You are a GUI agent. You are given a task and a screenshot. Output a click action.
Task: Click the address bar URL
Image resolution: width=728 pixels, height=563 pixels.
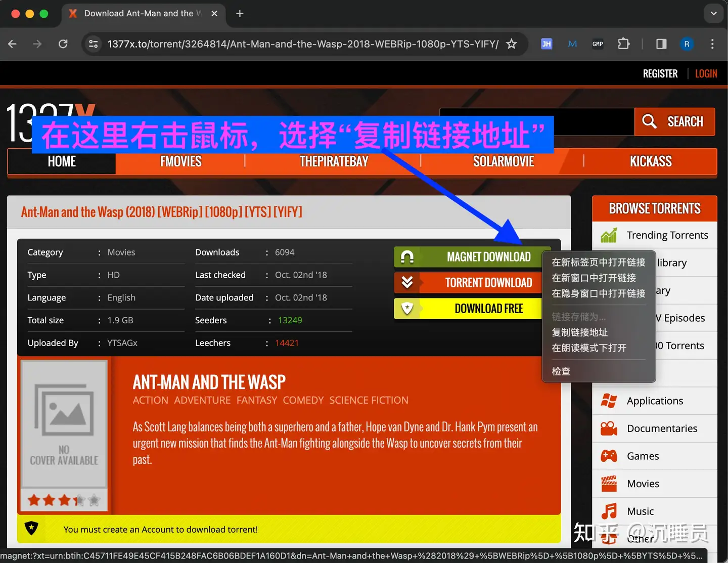tap(303, 44)
